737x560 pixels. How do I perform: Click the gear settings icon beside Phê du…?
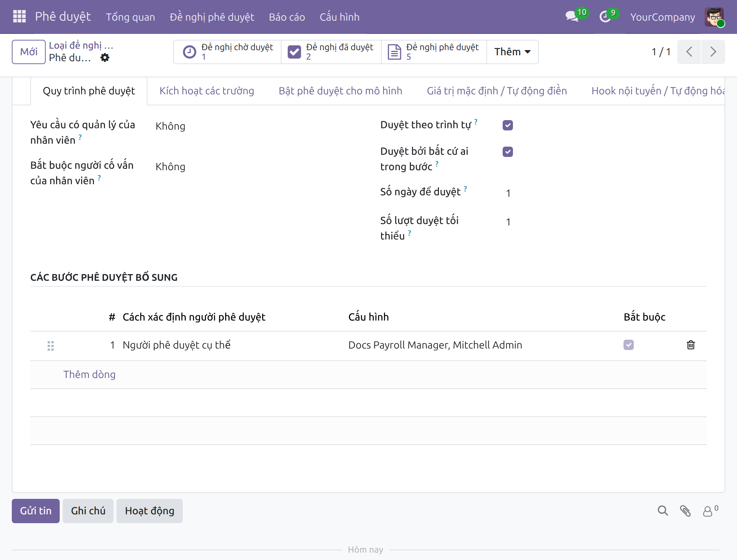pos(105,58)
